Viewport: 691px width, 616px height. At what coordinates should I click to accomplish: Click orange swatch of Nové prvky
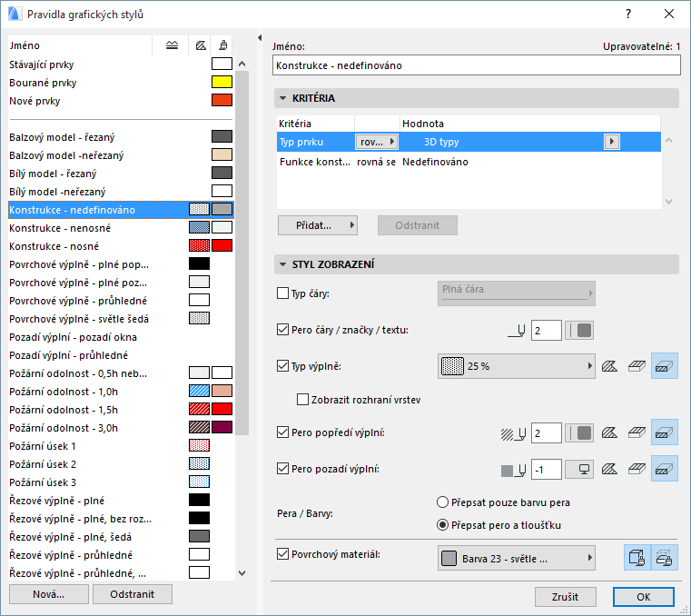pyautogui.click(x=222, y=100)
